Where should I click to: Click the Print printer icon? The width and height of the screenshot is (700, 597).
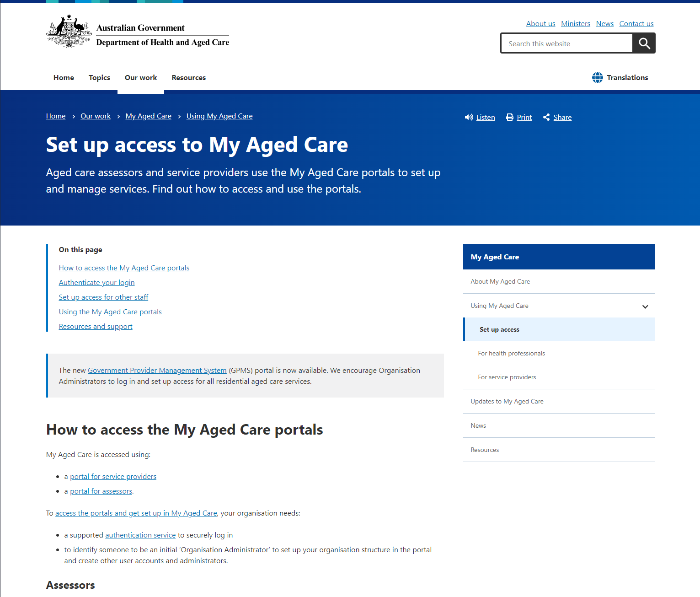tap(510, 118)
